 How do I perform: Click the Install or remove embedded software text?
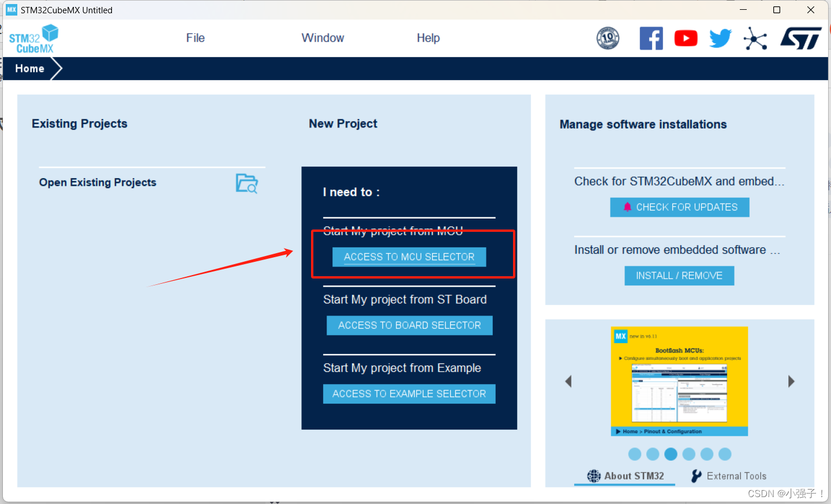(x=677, y=250)
